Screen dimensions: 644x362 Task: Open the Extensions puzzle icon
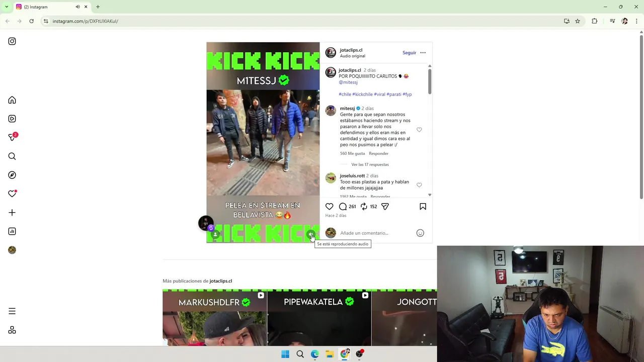pos(594,21)
